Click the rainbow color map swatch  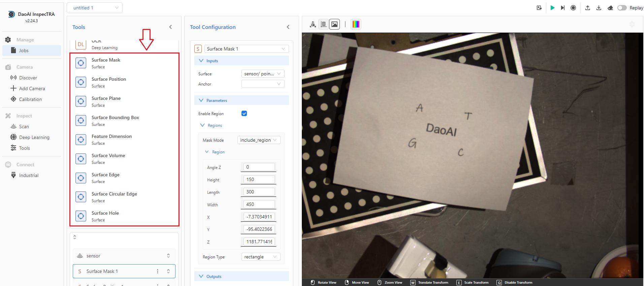[356, 24]
